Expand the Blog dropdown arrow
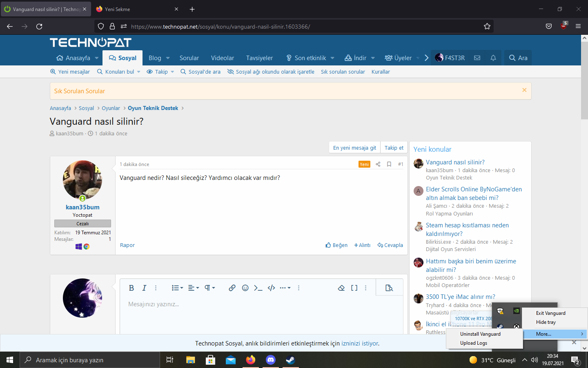 [x=168, y=58]
